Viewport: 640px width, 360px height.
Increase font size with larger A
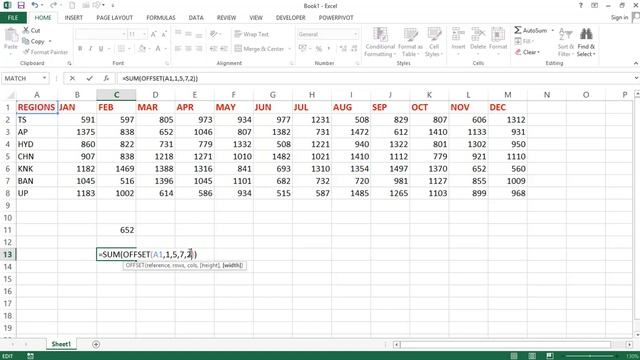153,34
